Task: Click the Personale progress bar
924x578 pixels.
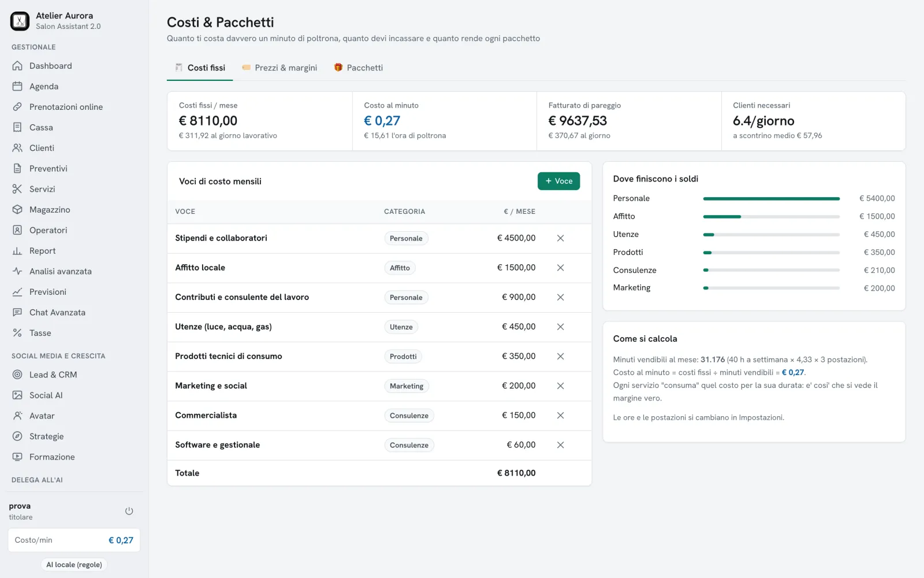Action: (771, 199)
